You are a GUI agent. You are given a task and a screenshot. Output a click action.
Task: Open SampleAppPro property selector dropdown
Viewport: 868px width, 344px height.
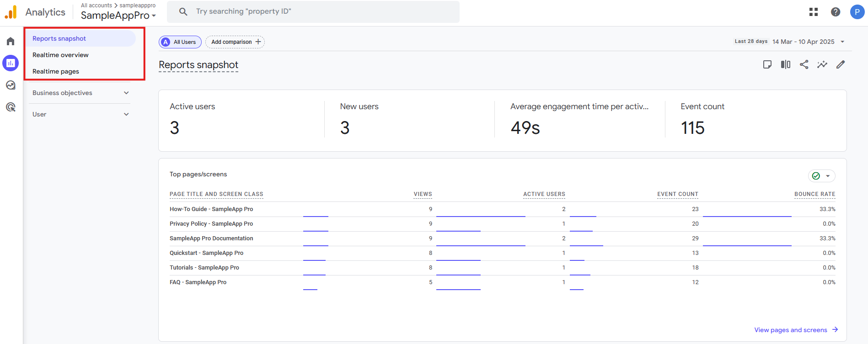tap(118, 16)
